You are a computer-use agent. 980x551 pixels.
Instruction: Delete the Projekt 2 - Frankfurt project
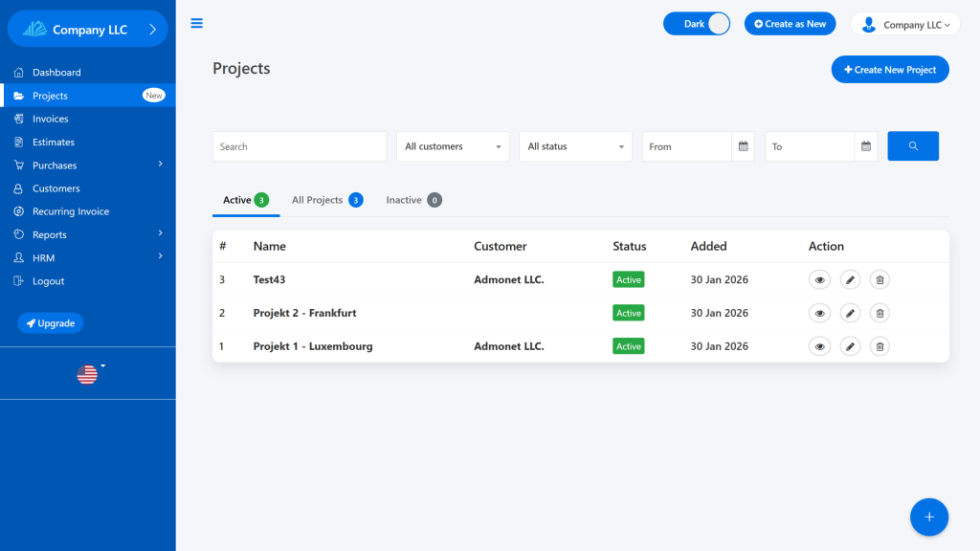click(880, 313)
